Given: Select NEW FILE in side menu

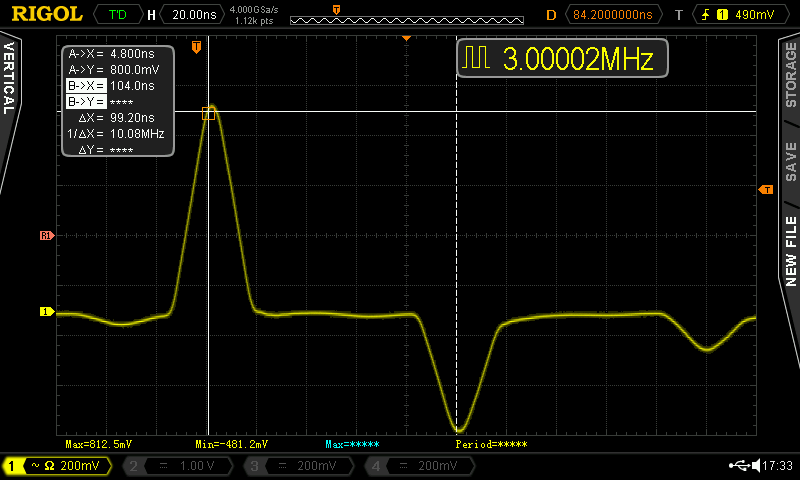Looking at the screenshot, I should tap(791, 251).
